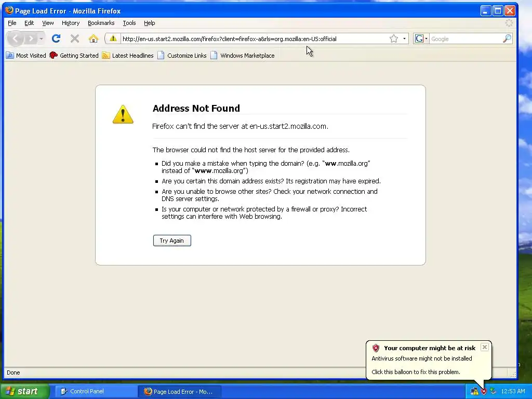Open the Customize Links bookmark

(182, 55)
